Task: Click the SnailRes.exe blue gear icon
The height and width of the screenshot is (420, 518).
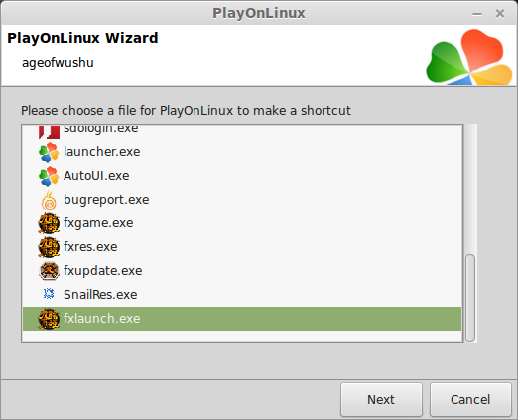Action: click(x=49, y=294)
